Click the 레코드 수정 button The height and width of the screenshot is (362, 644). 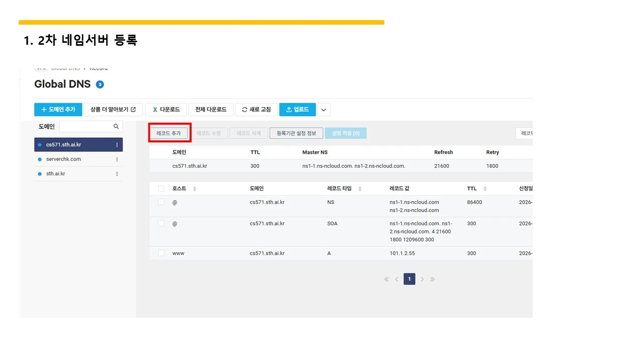209,133
